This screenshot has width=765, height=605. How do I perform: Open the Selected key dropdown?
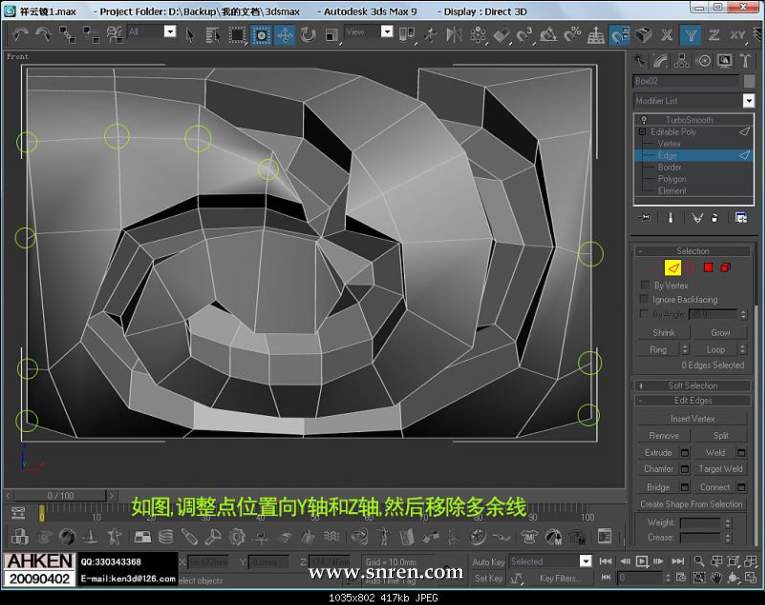tap(585, 561)
